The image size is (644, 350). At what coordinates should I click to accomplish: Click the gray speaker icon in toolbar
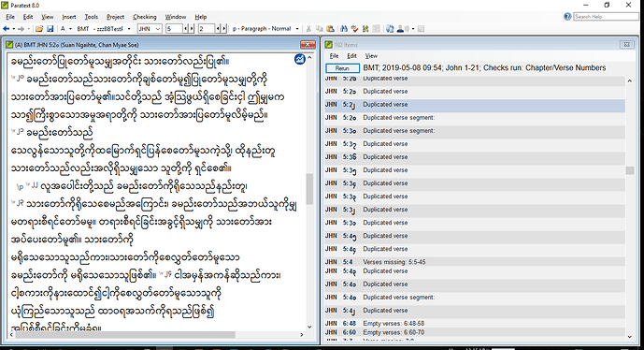pyautogui.click(x=408, y=29)
